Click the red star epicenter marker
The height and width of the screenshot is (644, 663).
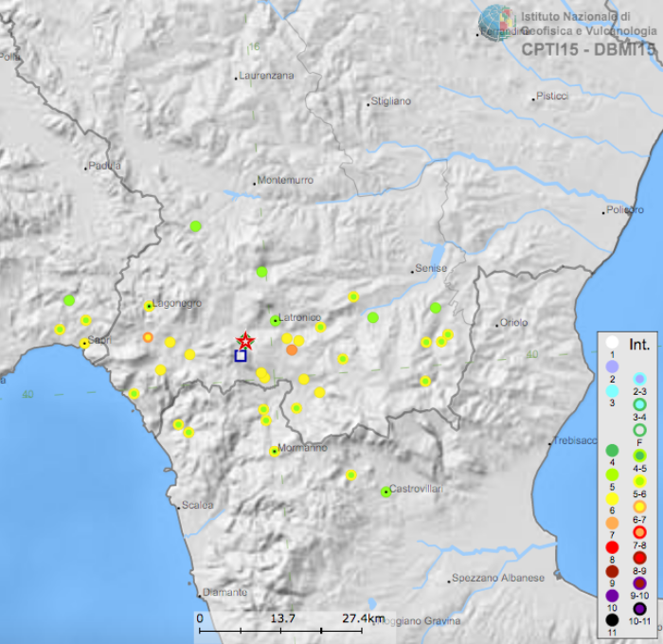click(245, 340)
